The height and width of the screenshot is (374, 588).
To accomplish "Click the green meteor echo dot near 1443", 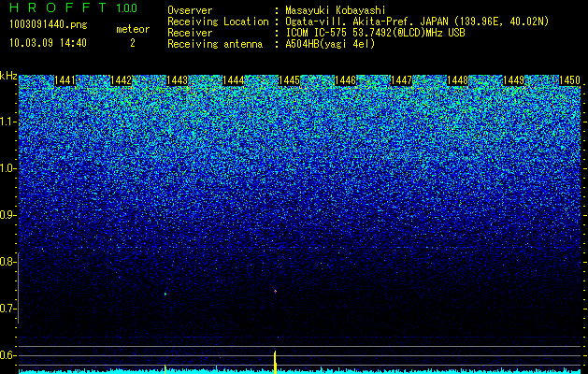I will coord(165,294).
